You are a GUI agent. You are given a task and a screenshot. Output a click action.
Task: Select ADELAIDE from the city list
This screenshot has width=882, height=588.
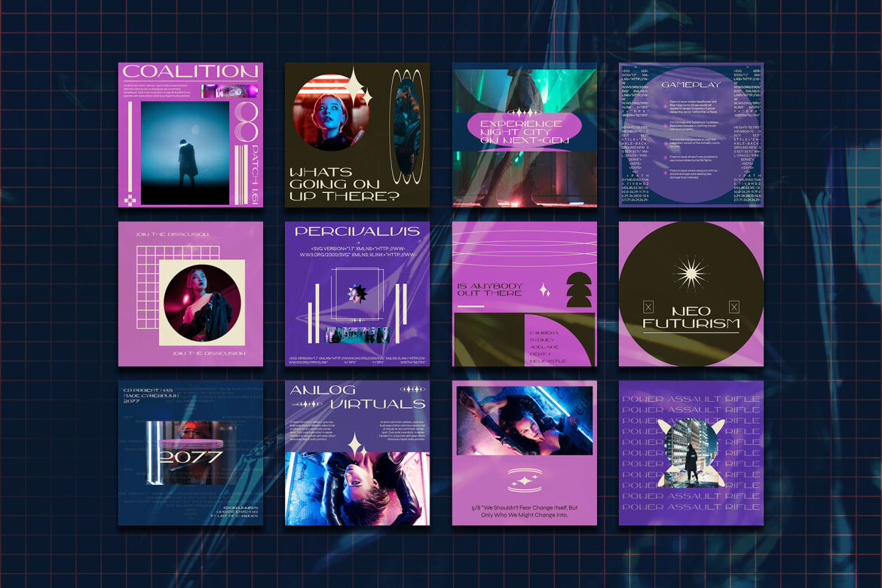pyautogui.click(x=544, y=347)
